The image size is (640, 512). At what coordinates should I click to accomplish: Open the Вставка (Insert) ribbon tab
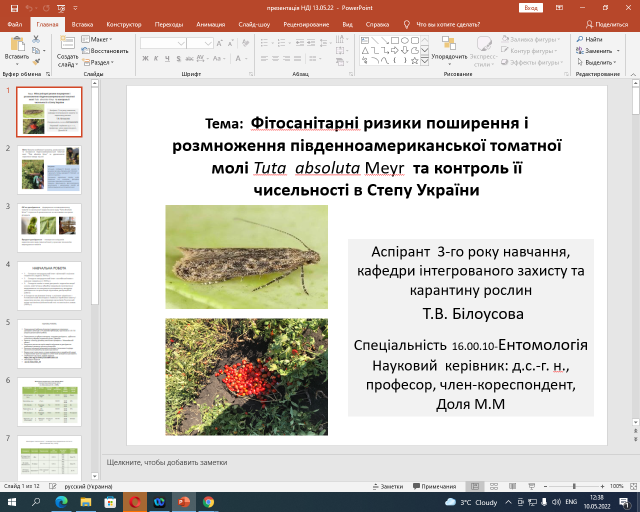(x=83, y=22)
